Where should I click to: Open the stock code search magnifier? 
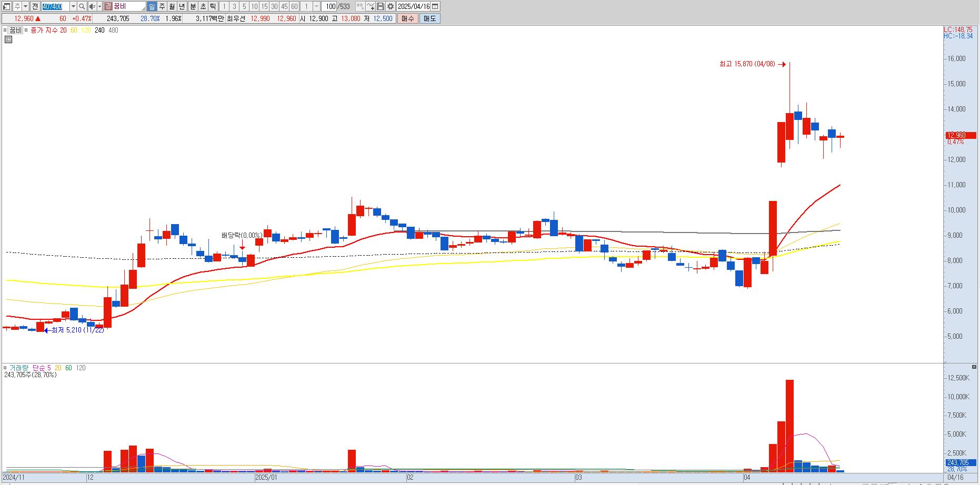82,6
